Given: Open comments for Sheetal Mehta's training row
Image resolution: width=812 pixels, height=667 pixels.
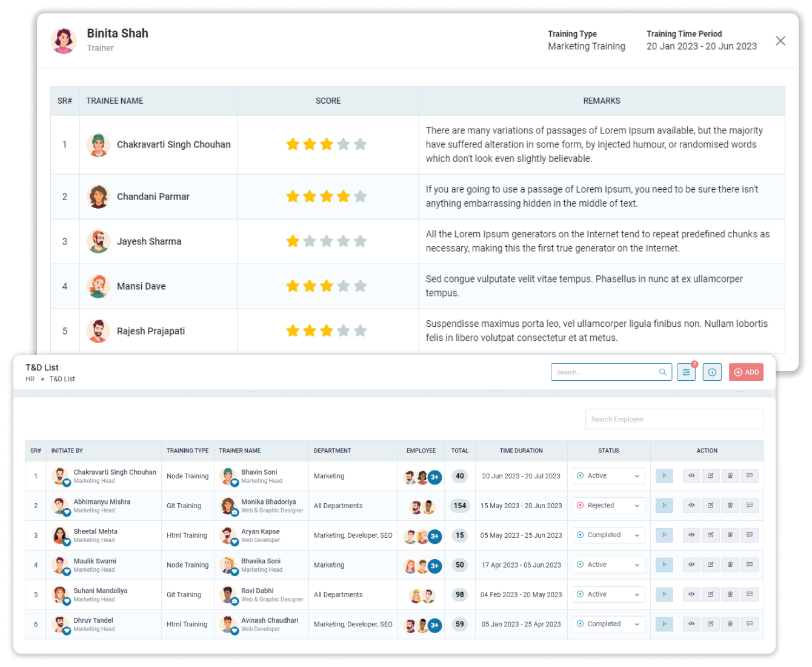Looking at the screenshot, I should [x=750, y=535].
